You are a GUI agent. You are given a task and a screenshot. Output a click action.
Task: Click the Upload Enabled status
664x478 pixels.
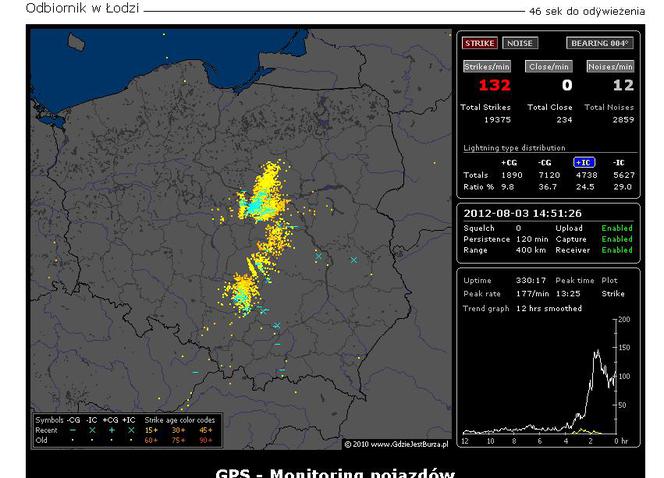(617, 228)
